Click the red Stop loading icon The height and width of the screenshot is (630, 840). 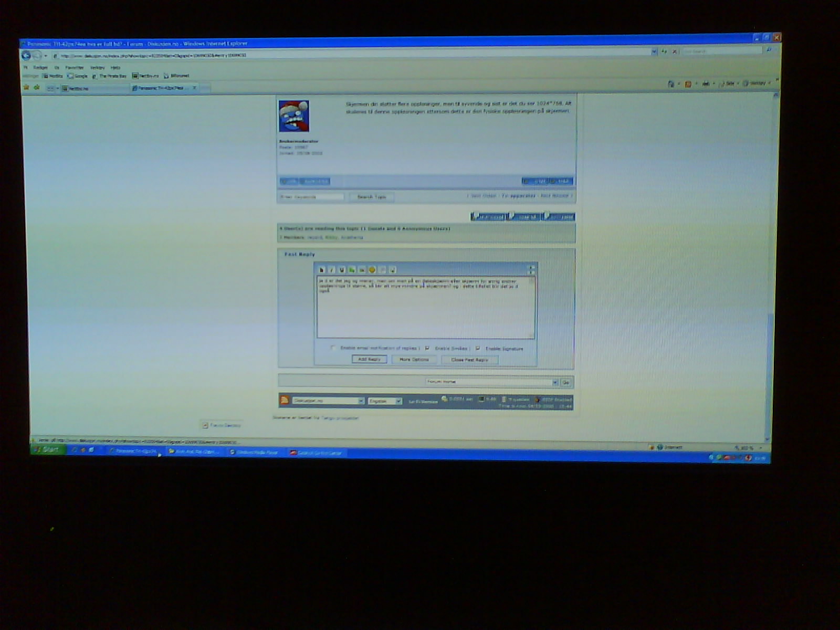[x=675, y=51]
